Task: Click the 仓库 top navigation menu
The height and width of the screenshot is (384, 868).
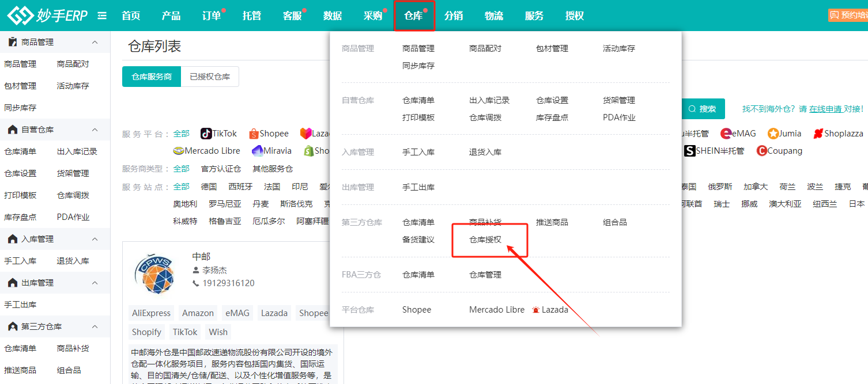Action: [x=414, y=16]
